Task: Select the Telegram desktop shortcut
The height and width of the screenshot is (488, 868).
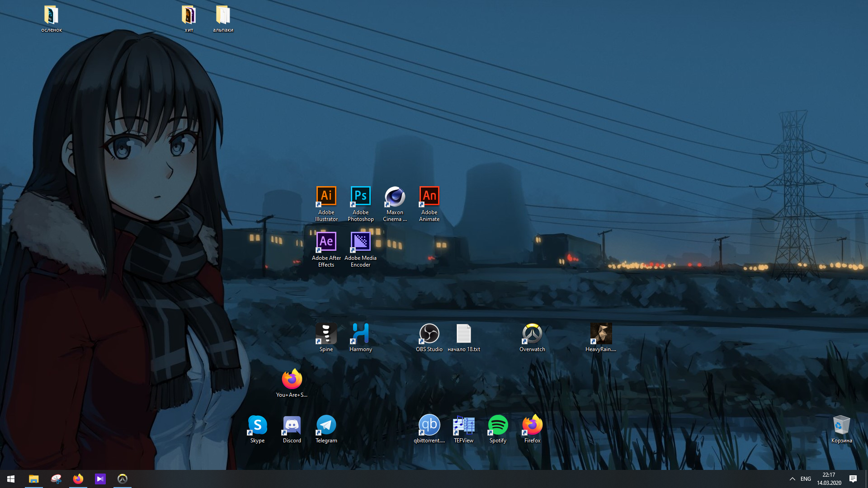Action: (326, 429)
